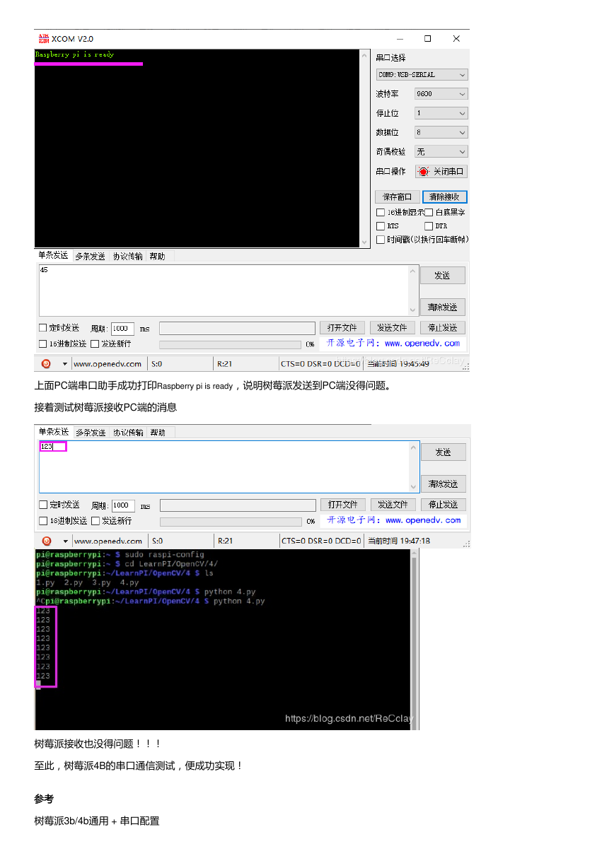The width and height of the screenshot is (614, 868).
Task: Open the 帮助 tab above the 45 input
Action: click(x=157, y=256)
